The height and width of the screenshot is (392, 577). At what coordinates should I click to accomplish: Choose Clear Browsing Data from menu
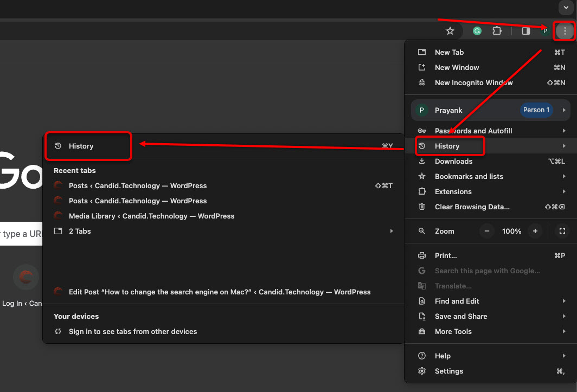coord(472,207)
